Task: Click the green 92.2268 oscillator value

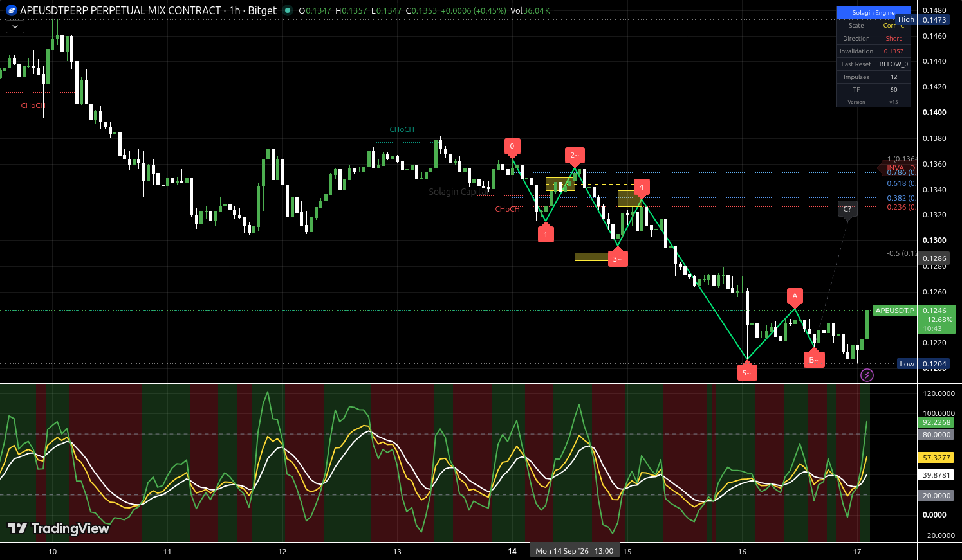Action: pos(936,422)
